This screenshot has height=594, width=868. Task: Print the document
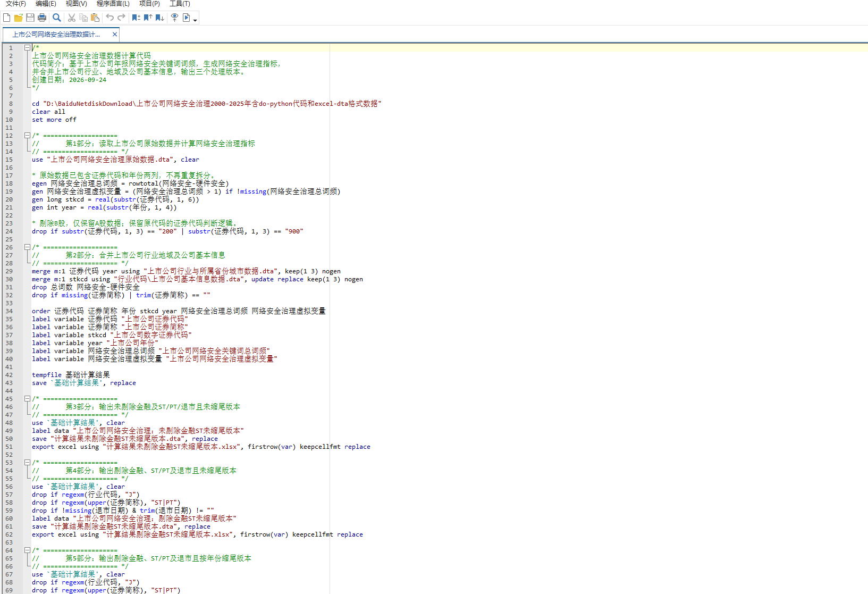[x=42, y=18]
